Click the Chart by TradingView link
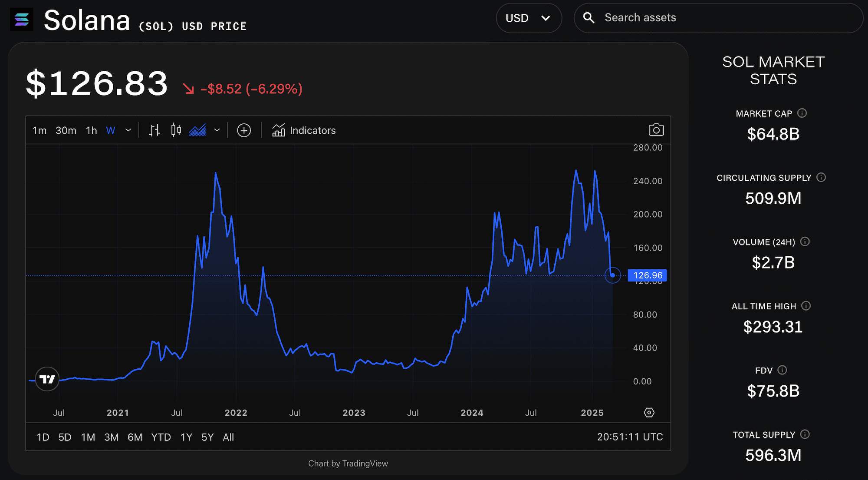 click(x=348, y=463)
